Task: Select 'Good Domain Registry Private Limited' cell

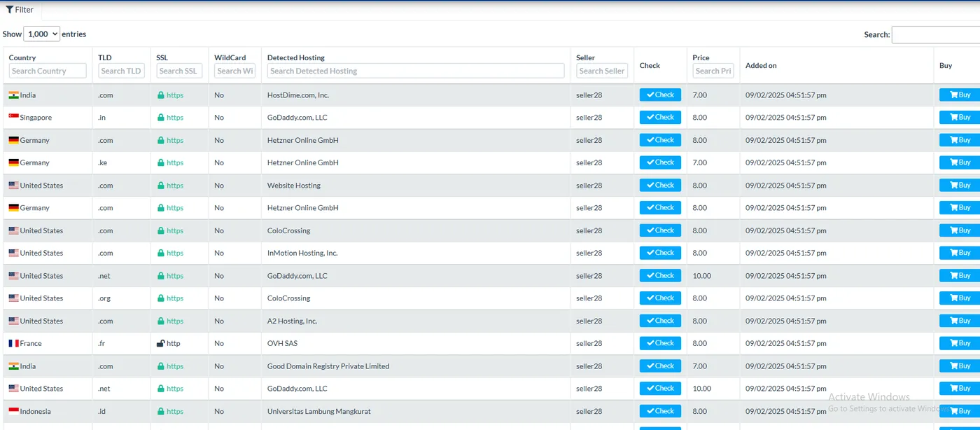Action: [328, 366]
